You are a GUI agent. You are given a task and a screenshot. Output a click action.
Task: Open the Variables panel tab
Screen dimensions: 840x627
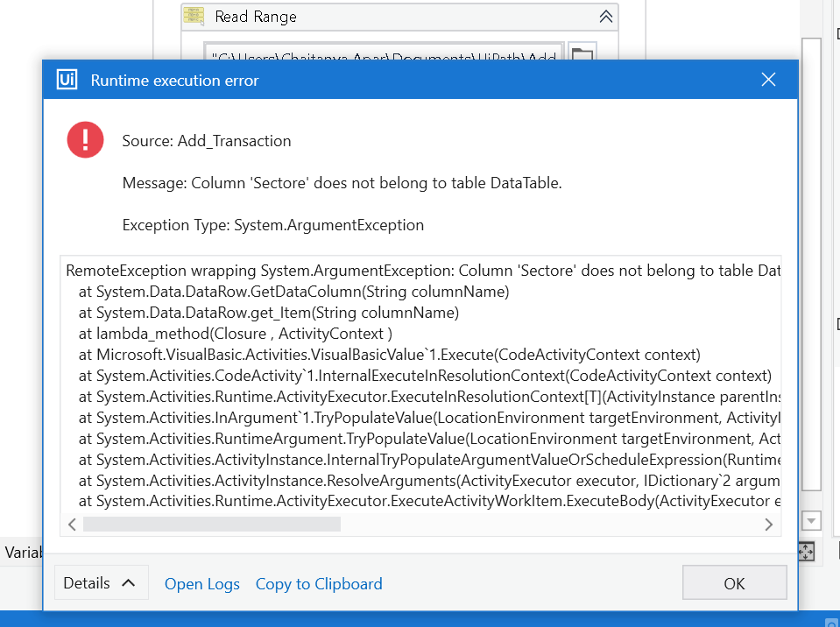click(19, 553)
